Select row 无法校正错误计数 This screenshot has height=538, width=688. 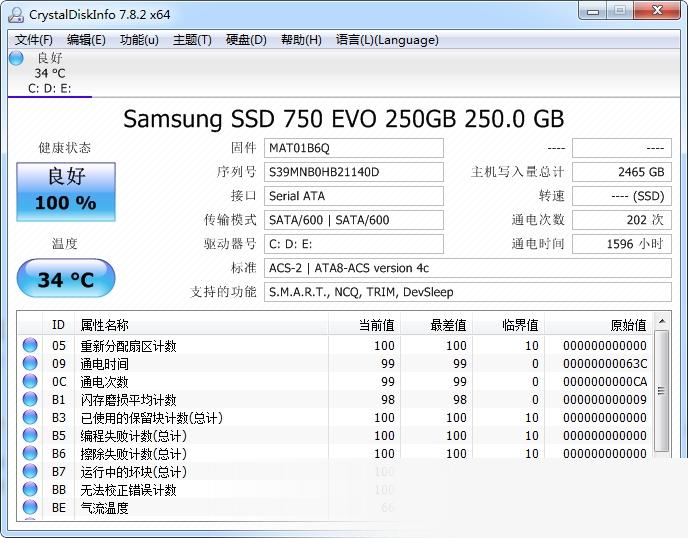335,489
